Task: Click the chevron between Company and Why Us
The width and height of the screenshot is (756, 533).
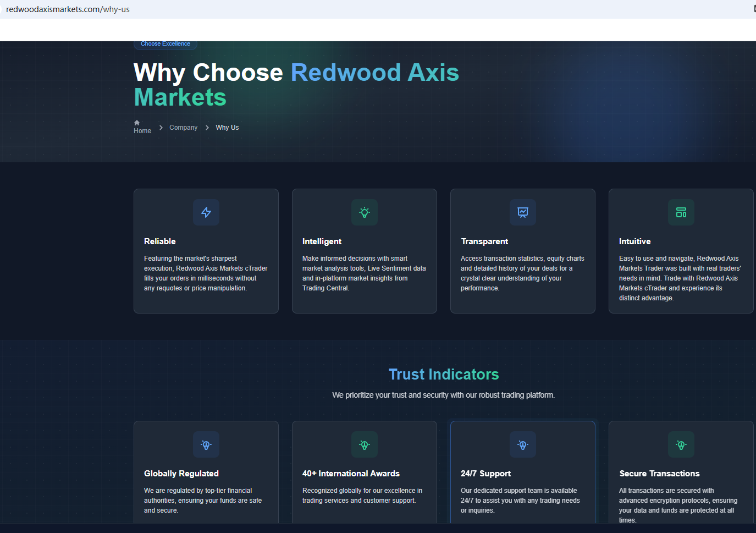Action: (207, 128)
